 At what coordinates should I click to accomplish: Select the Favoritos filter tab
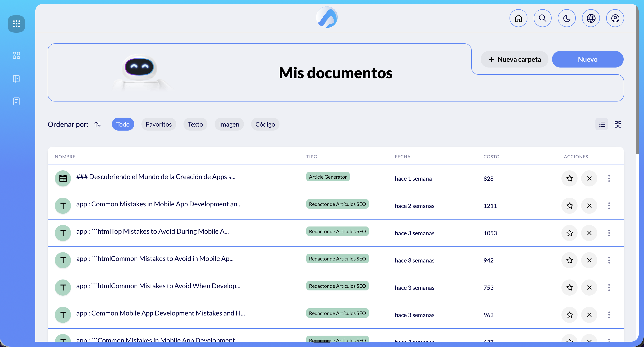158,124
